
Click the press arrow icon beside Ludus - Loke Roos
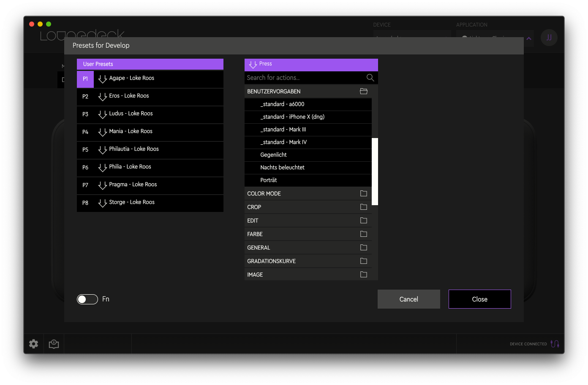pyautogui.click(x=103, y=114)
